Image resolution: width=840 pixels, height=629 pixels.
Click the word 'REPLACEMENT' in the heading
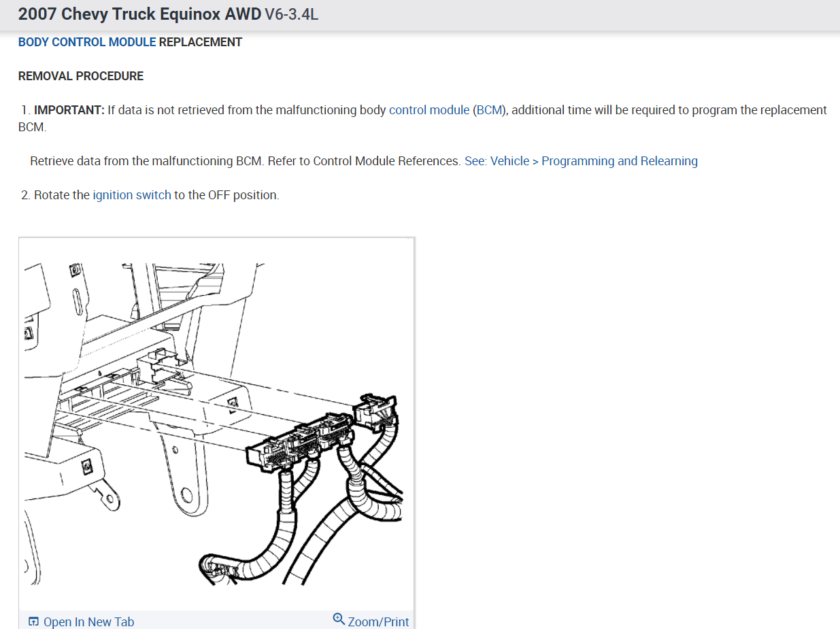(x=201, y=42)
